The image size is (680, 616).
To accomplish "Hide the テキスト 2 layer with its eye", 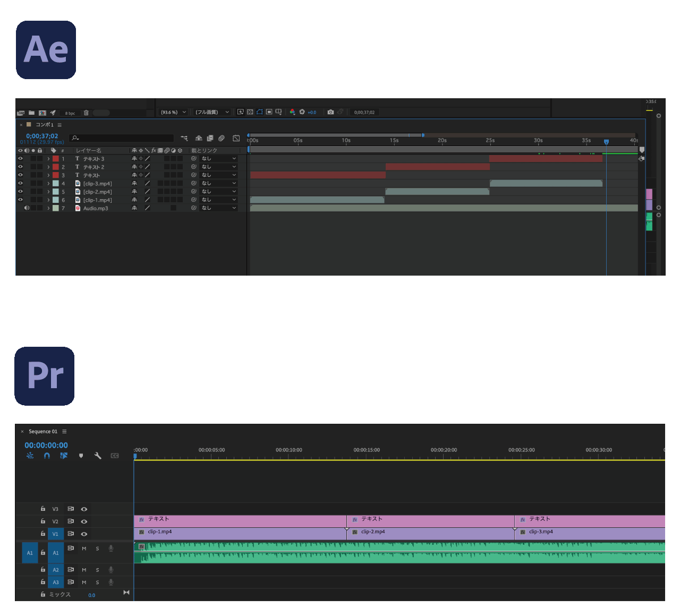I will tap(20, 167).
